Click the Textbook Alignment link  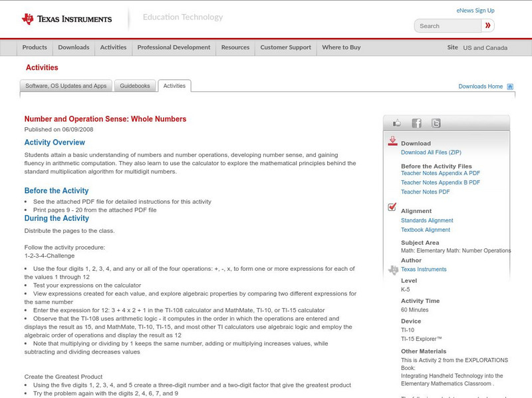[x=426, y=230]
